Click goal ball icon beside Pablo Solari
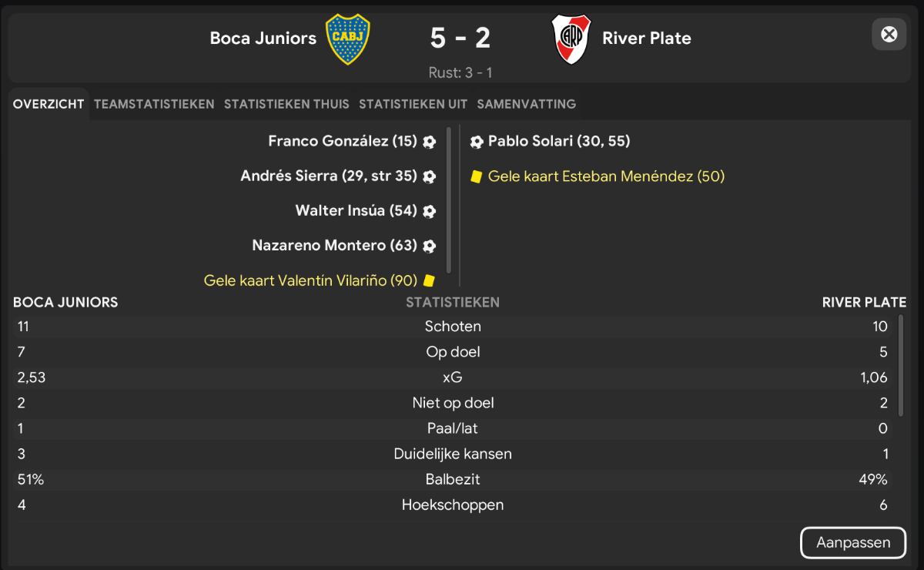 [x=477, y=142]
